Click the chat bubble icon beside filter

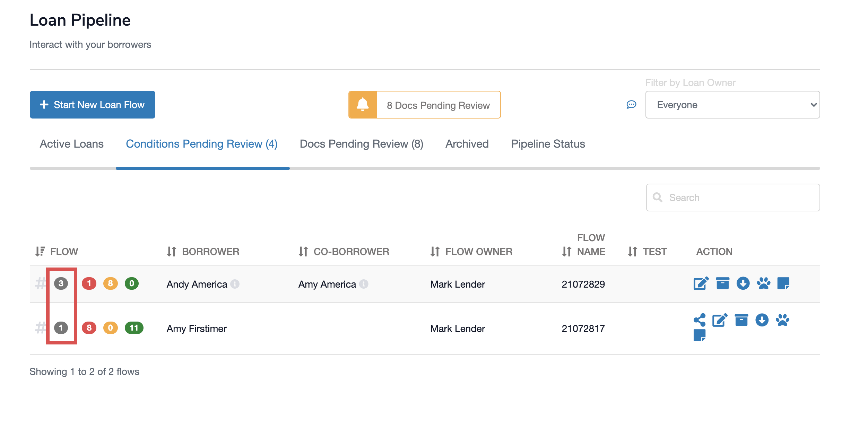[x=631, y=105]
